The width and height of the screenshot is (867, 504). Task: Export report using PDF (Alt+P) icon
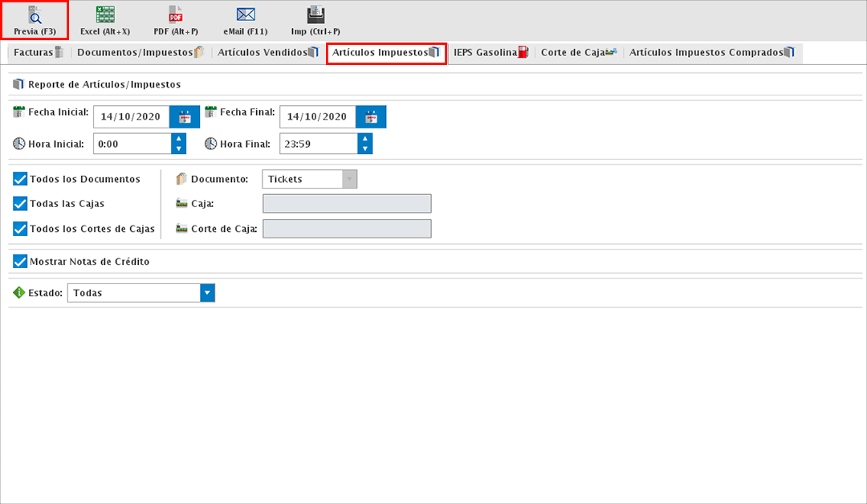click(177, 16)
